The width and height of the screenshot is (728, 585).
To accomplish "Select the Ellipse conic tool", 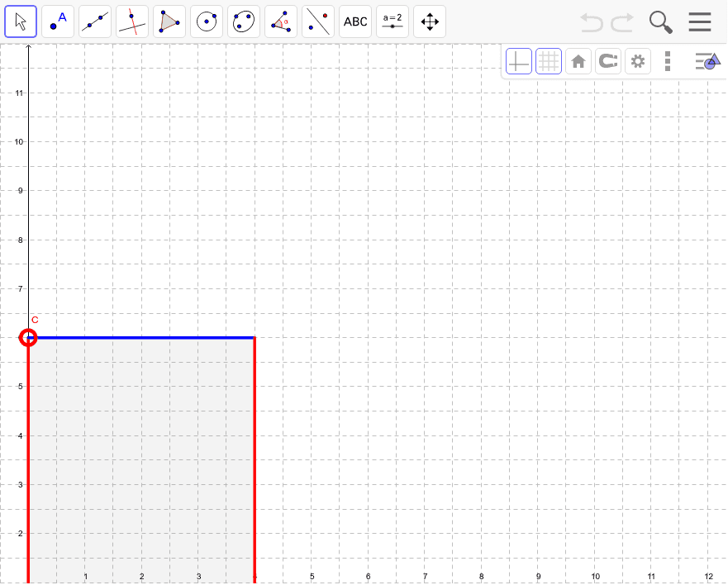I will 243,21.
